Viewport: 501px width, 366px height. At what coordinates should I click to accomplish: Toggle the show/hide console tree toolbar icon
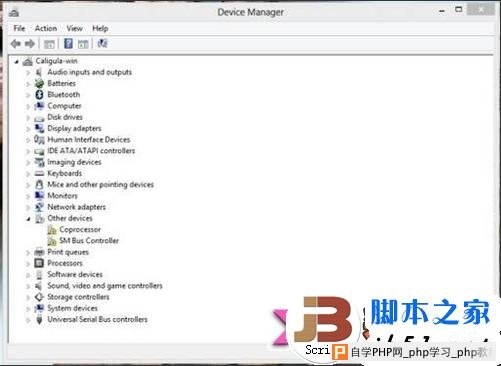coord(49,44)
